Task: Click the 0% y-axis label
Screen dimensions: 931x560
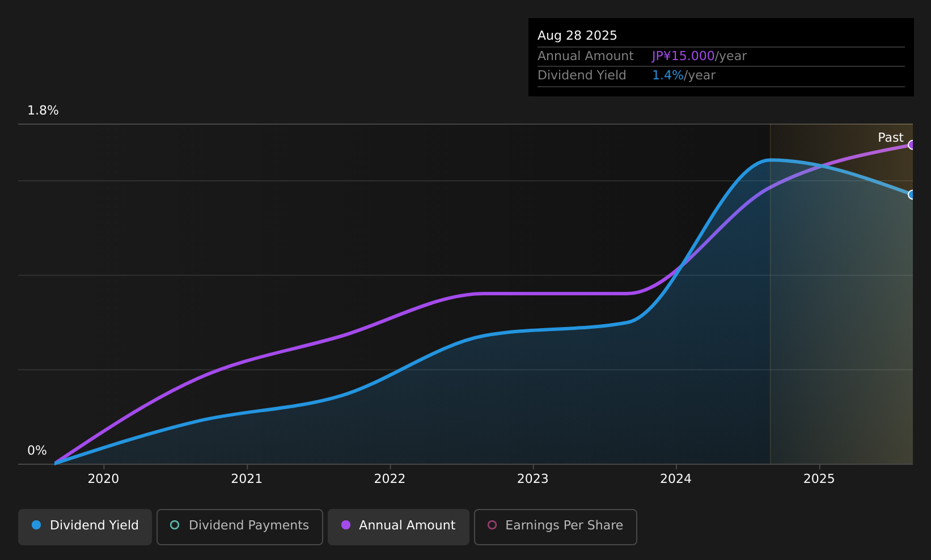Action: [37, 451]
